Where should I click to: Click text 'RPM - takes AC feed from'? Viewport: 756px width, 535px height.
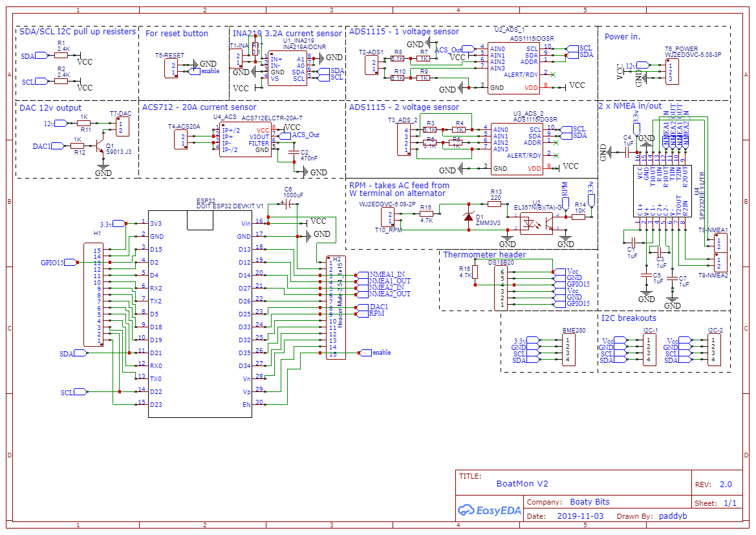point(399,185)
